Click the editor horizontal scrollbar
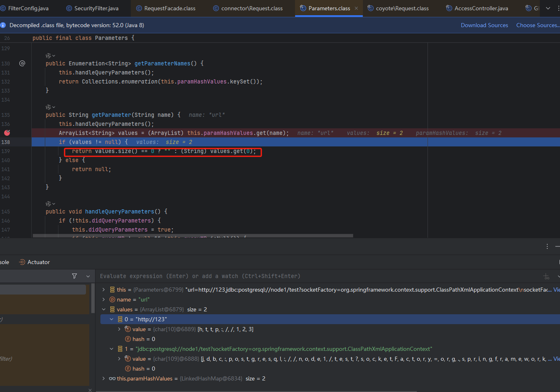 (193, 236)
